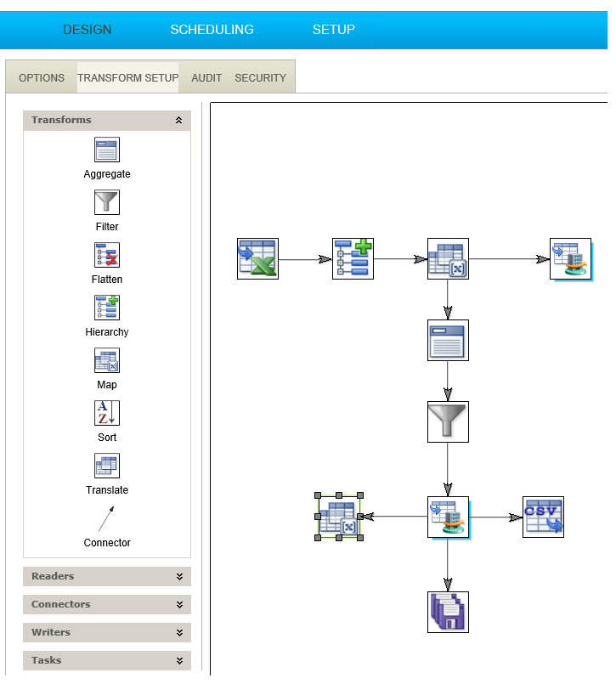Select the Map transform icon in palette

(107, 361)
